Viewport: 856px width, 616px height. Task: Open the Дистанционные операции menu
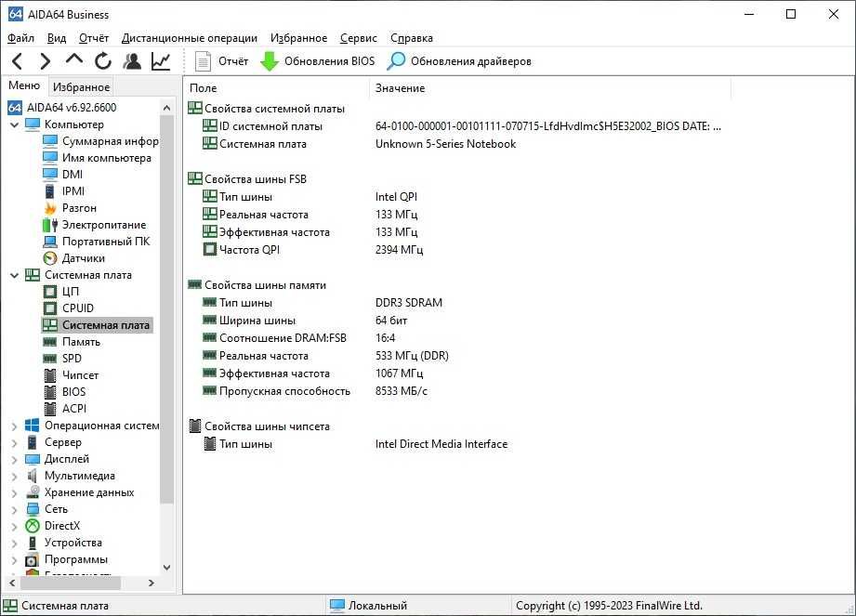(189, 38)
